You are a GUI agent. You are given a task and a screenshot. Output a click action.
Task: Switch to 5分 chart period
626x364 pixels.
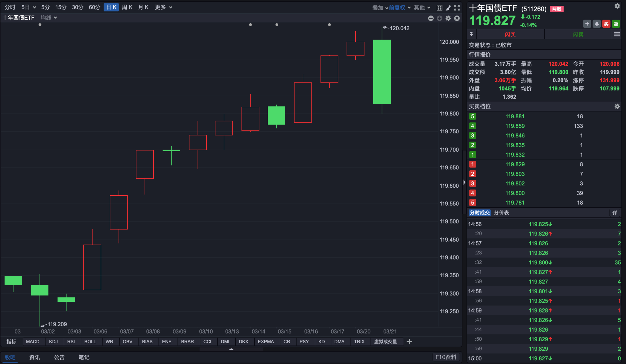[x=45, y=7]
